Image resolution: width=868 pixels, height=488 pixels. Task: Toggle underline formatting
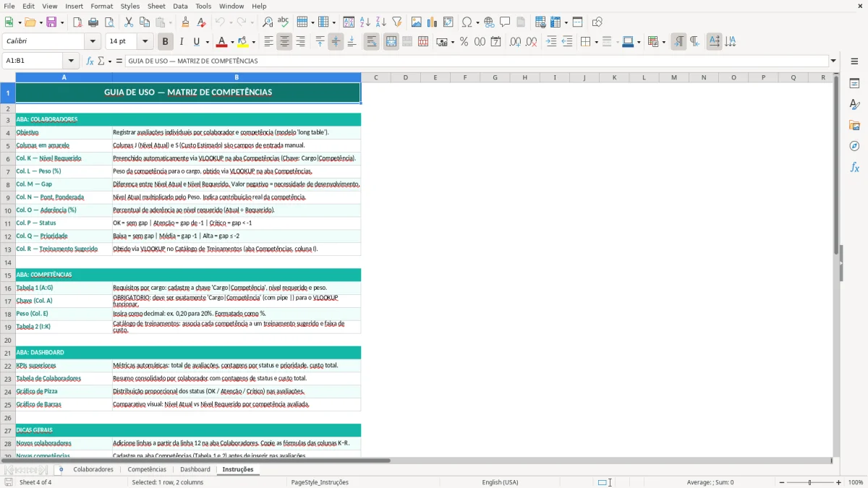click(195, 41)
